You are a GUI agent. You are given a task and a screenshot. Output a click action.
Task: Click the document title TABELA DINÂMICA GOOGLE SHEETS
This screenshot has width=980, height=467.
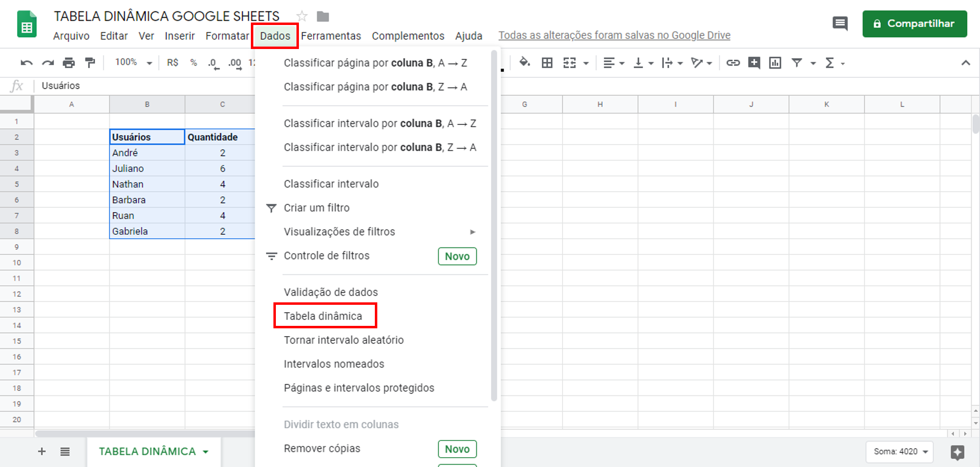167,16
